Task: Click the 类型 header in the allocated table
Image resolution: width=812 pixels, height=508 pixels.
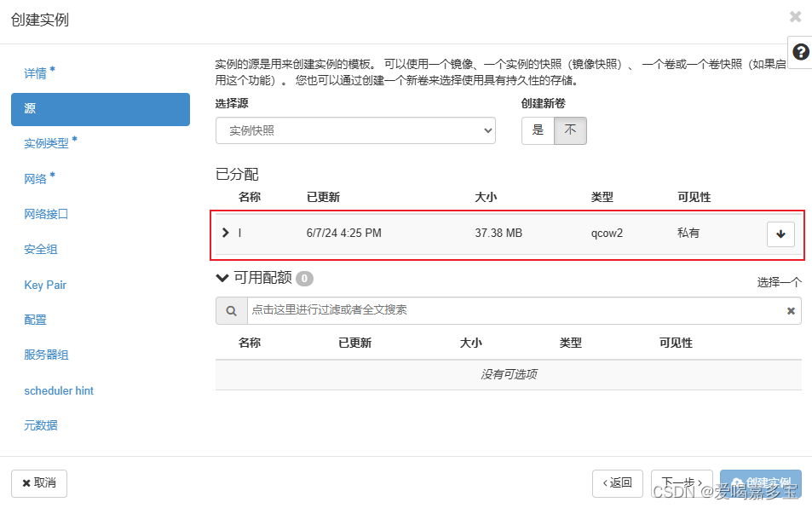Action: (602, 197)
